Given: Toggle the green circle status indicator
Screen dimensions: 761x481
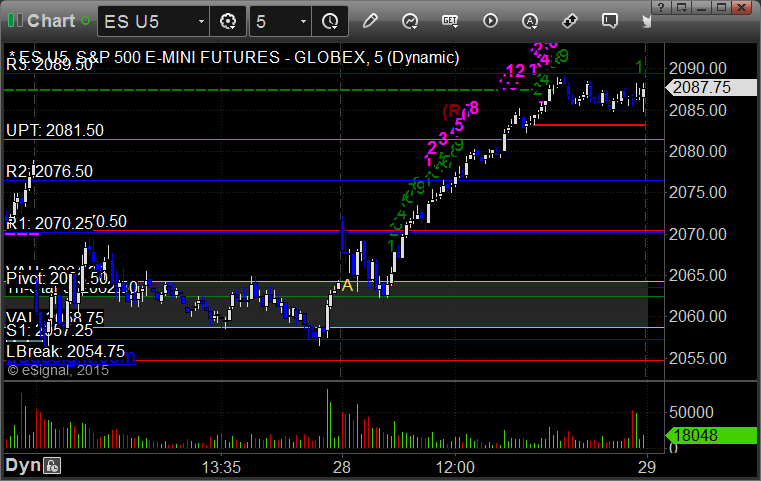Looking at the screenshot, I should click(x=85, y=21).
